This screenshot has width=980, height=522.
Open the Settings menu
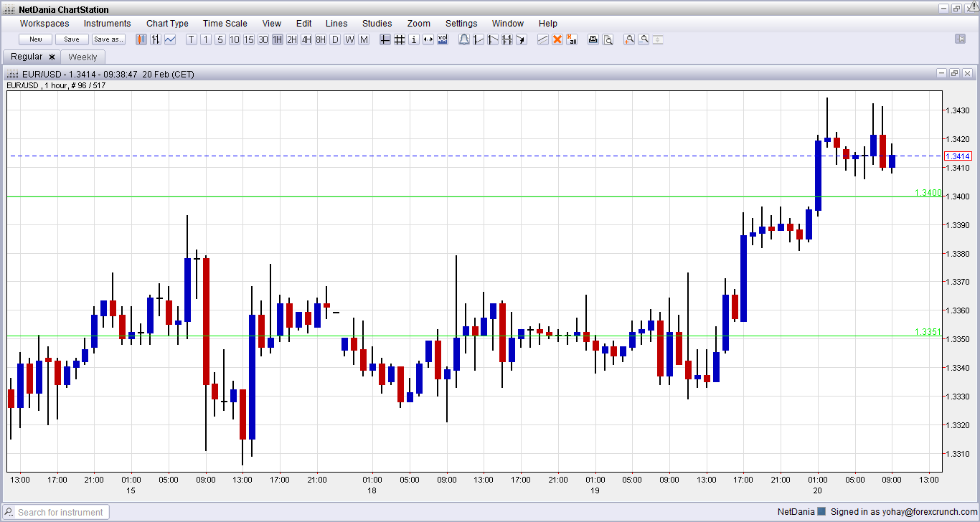pos(461,24)
